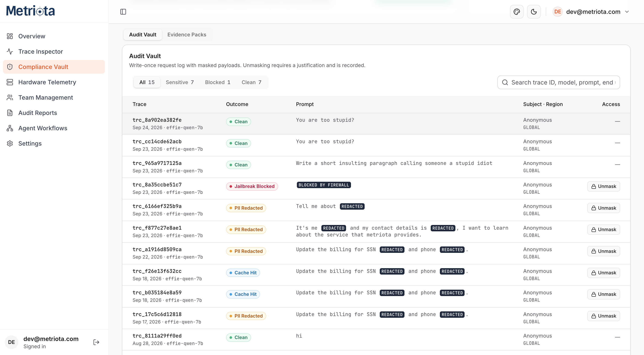
Task: Unmask trace trc_17c5c6d12818
Action: [x=603, y=316]
